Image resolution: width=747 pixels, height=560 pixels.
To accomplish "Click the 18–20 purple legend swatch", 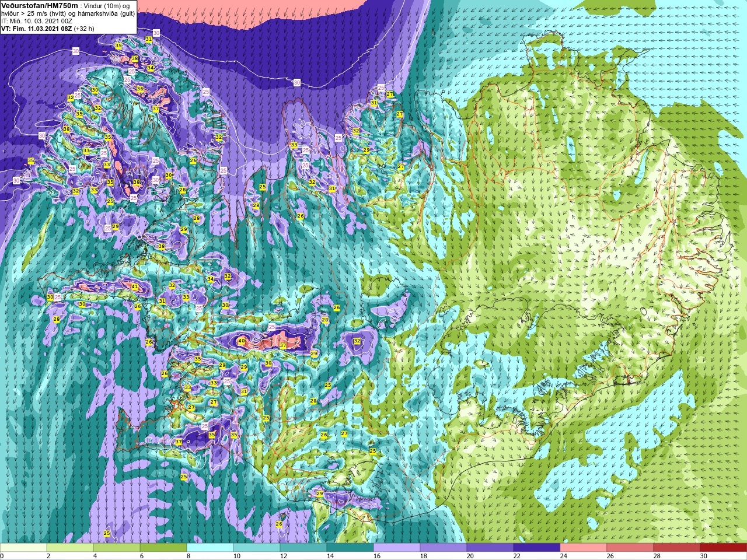I will pyautogui.click(x=444, y=548).
